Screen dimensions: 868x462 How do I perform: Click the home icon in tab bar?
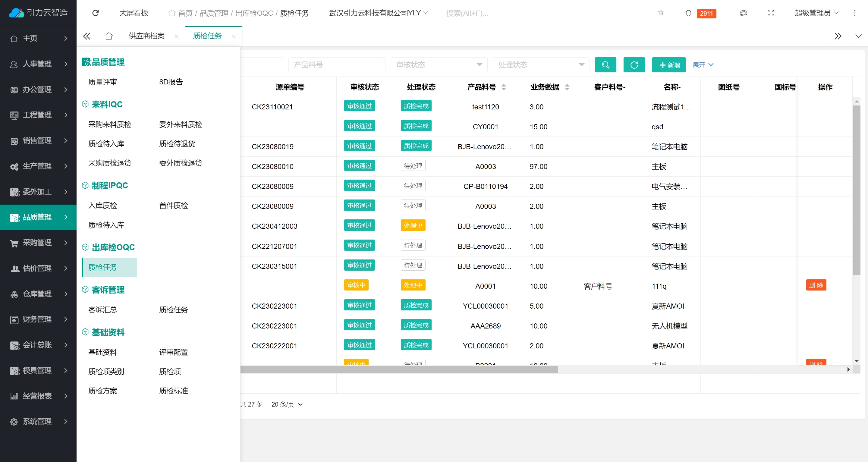[x=108, y=36]
